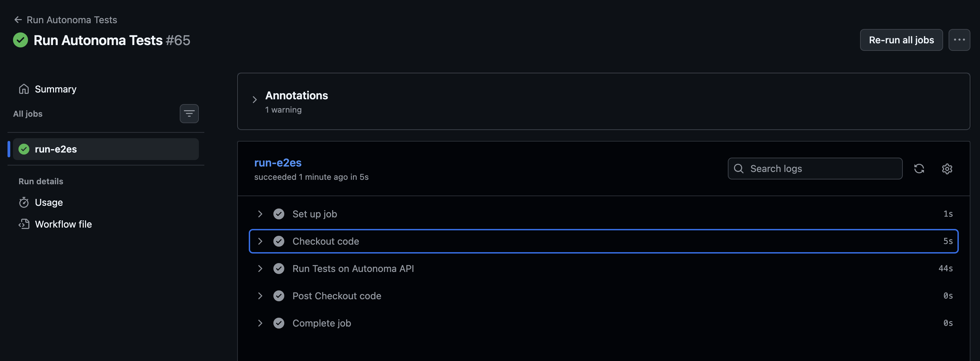The width and height of the screenshot is (980, 361).
Task: Click the Re-run all jobs button
Action: (901, 40)
